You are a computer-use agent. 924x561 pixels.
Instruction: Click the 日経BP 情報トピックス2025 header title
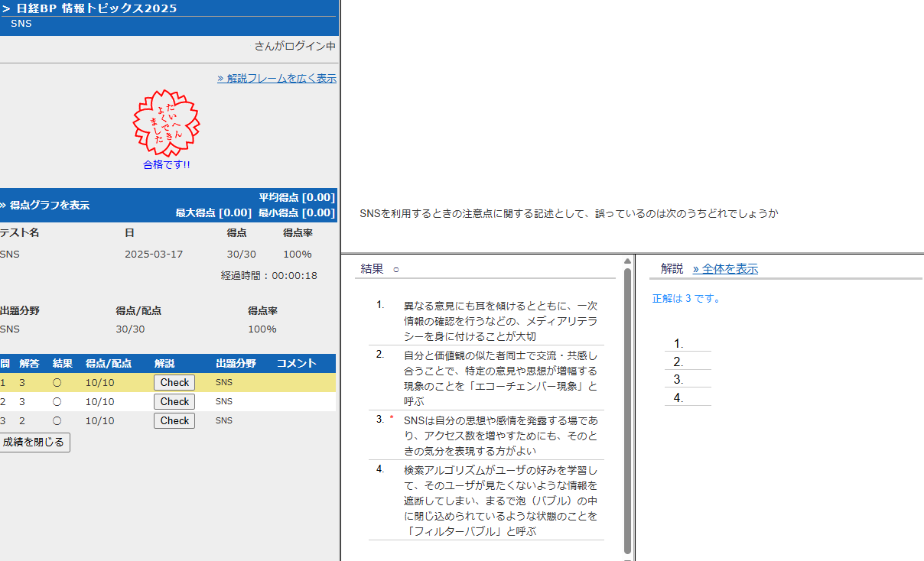[96, 8]
